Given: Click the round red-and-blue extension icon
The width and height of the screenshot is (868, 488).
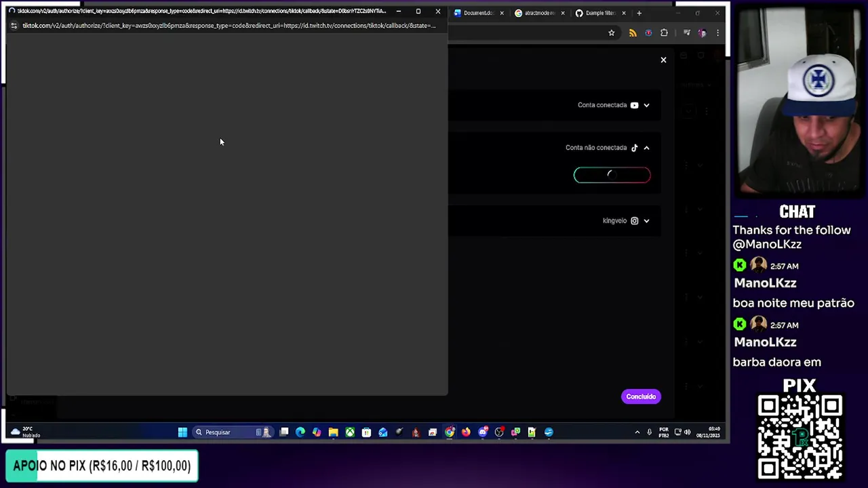Looking at the screenshot, I should 648,33.
